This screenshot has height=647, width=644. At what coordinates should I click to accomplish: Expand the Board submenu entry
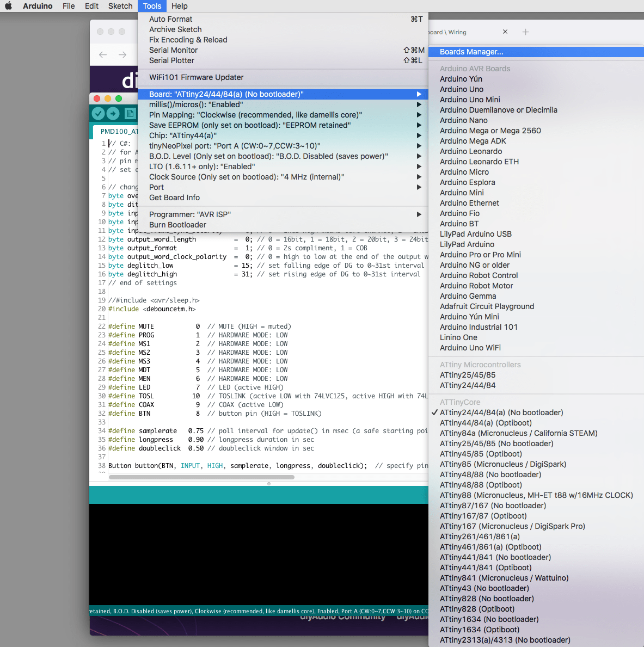pos(283,94)
